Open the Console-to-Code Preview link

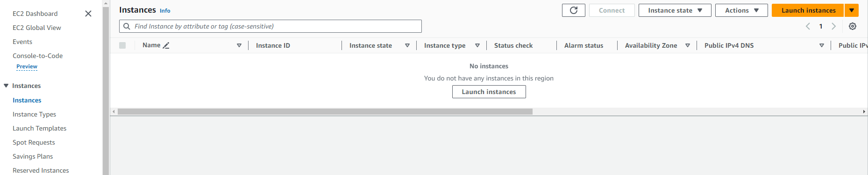[x=27, y=66]
